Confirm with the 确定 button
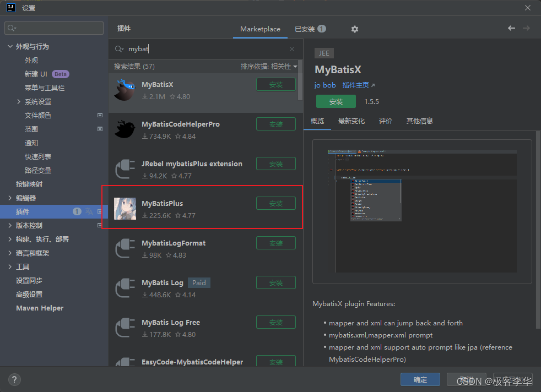This screenshot has width=541, height=392. click(x=420, y=379)
